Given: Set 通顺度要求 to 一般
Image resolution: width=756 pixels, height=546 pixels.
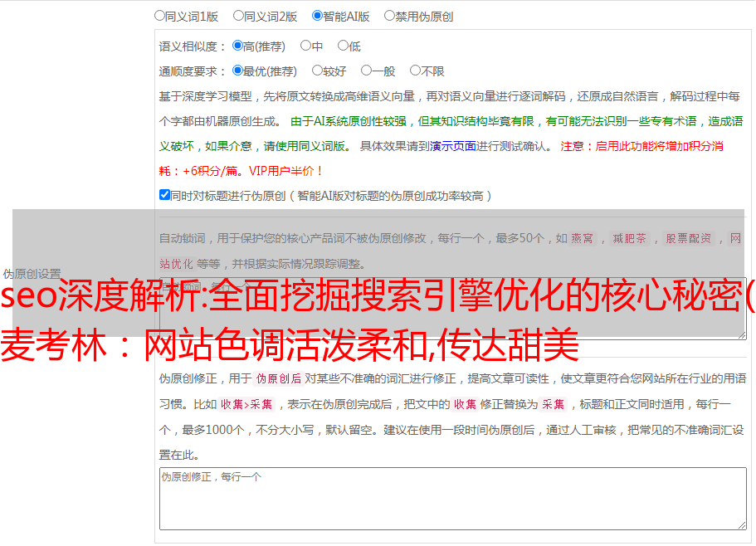Looking at the screenshot, I should (x=366, y=71).
